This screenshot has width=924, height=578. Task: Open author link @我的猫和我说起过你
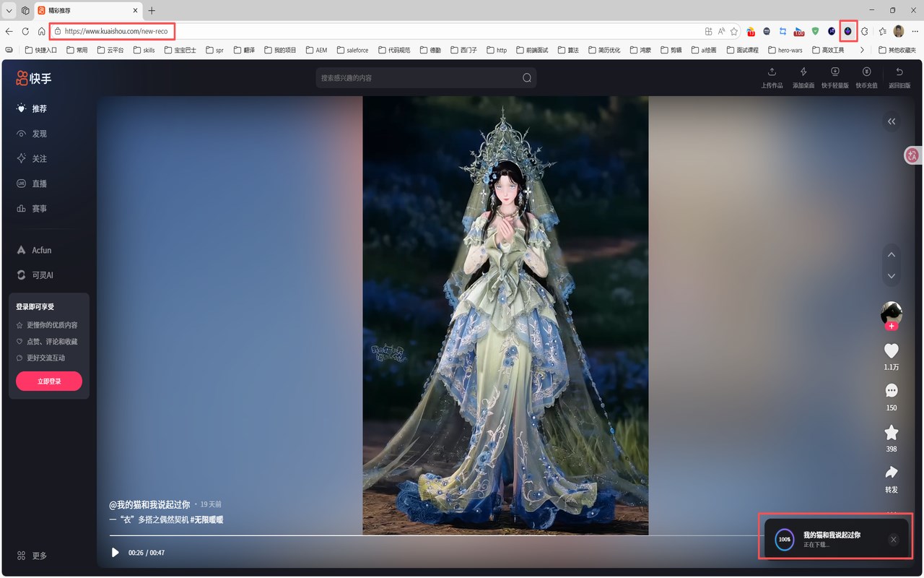149,504
